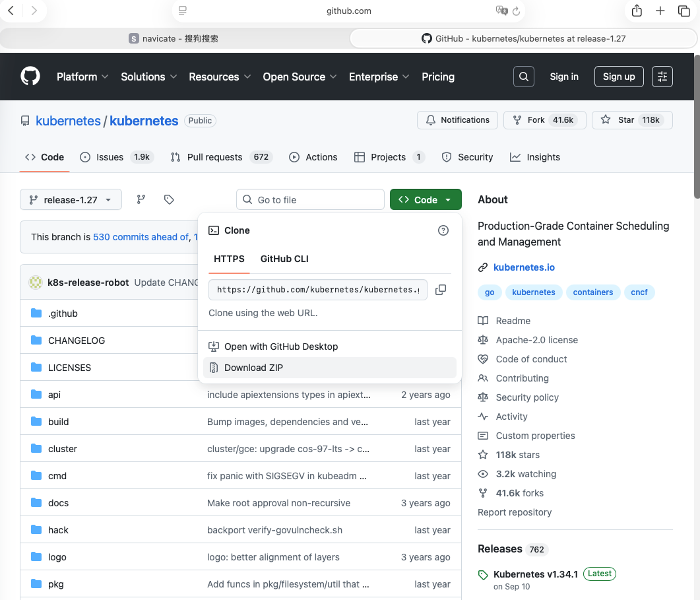700x600 pixels.
Task: View branches icon next to release-1.27
Action: [x=141, y=199]
